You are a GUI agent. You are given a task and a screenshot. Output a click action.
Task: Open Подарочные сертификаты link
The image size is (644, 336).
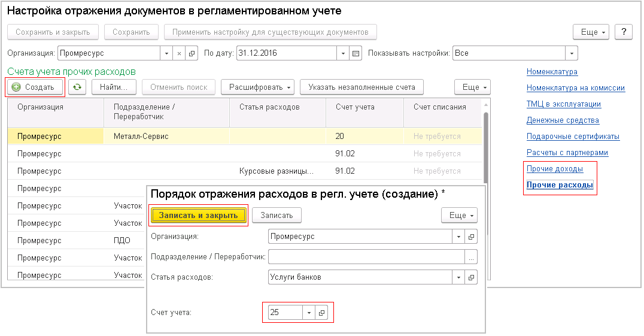(573, 137)
